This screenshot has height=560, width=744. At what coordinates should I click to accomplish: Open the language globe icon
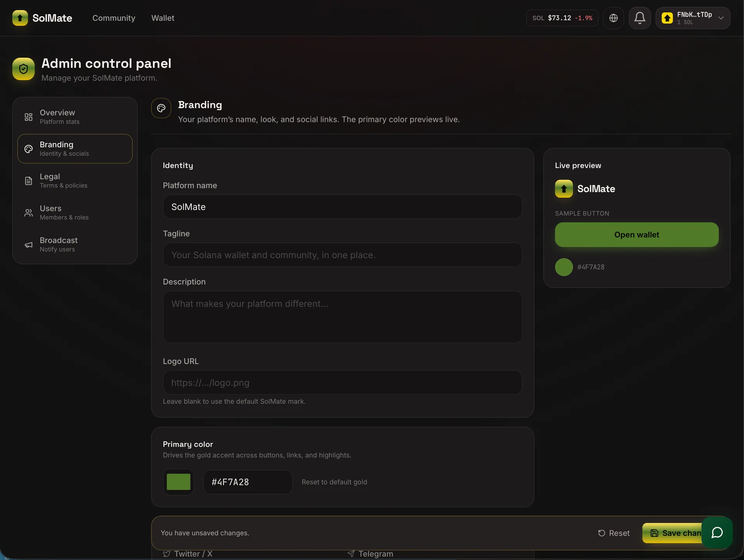point(613,18)
